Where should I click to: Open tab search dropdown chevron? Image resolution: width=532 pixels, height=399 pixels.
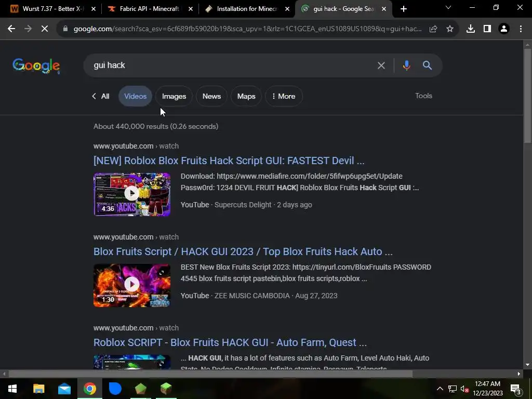coord(448,7)
